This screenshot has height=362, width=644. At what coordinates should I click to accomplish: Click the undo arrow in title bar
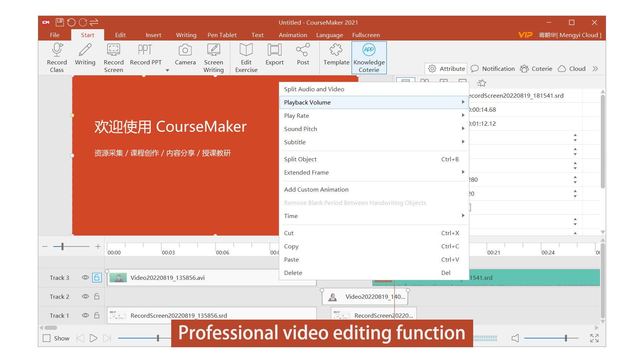tap(71, 22)
